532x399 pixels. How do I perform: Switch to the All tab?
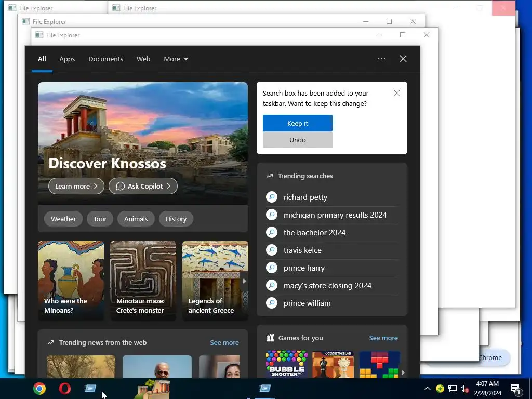pyautogui.click(x=42, y=59)
